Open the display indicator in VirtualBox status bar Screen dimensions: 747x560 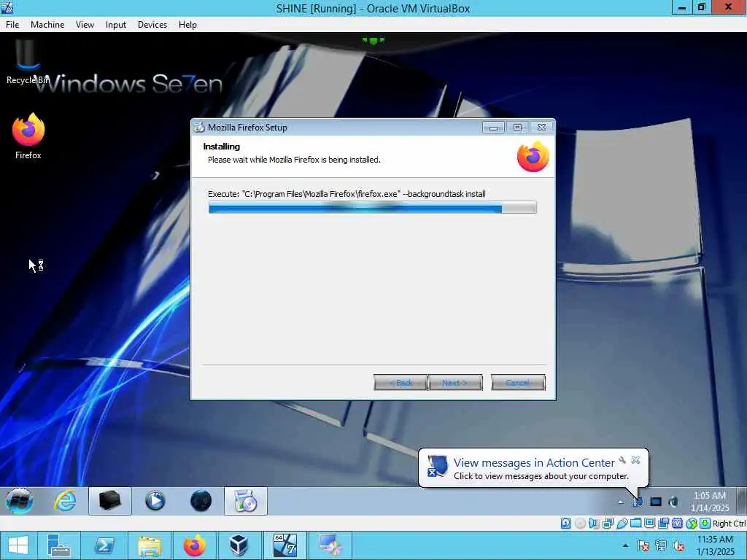pyautogui.click(x=649, y=524)
